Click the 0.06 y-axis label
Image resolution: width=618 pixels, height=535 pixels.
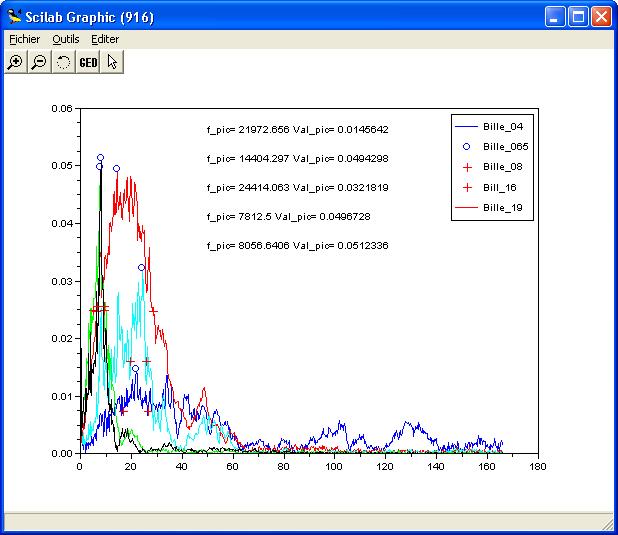(62, 108)
